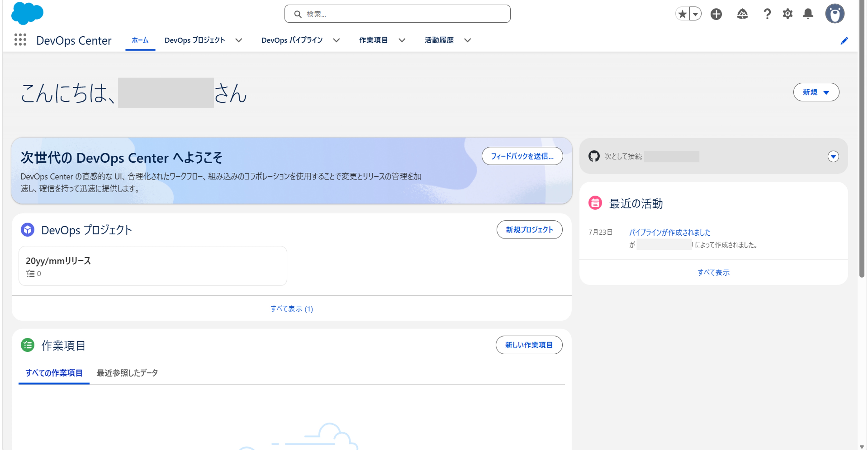Expand the GitHub connection dropdown arrow

pos(833,156)
